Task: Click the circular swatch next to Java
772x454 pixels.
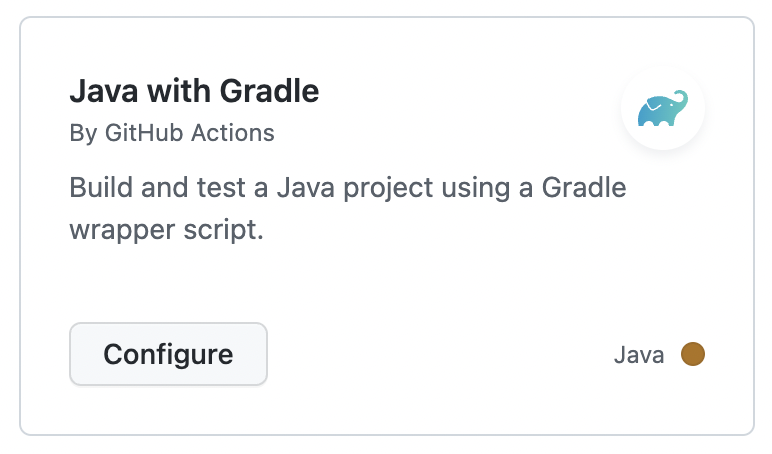Action: (693, 354)
